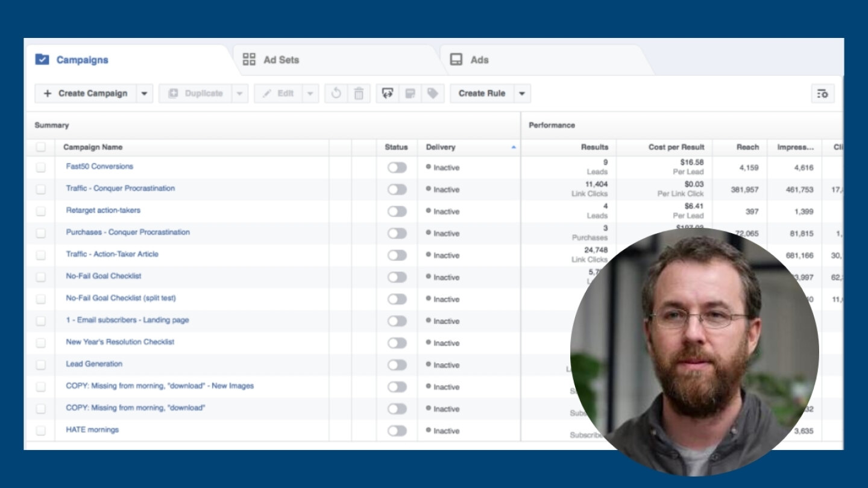The image size is (868, 488).
Task: Click the export/import arrows icon
Action: [x=388, y=93]
